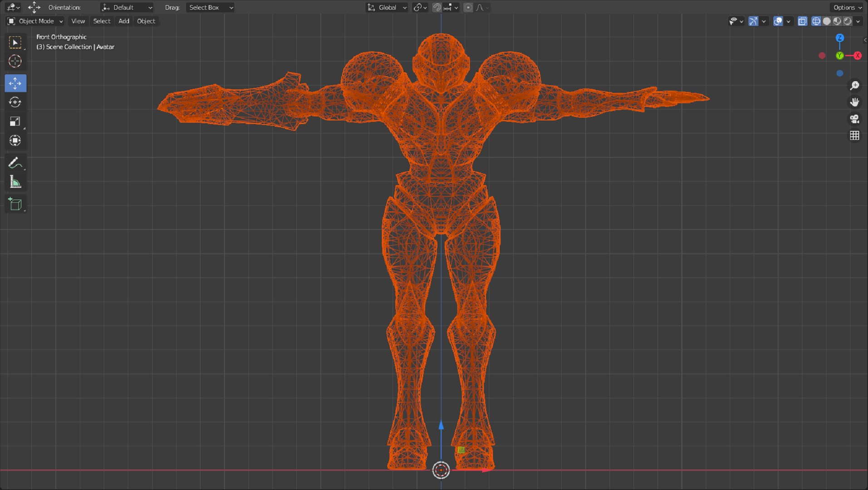Open the Object Mode dropdown
868x490 pixels.
(35, 21)
